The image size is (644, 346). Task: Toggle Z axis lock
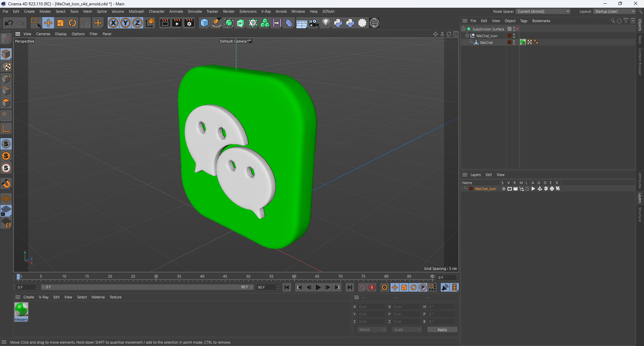point(138,23)
